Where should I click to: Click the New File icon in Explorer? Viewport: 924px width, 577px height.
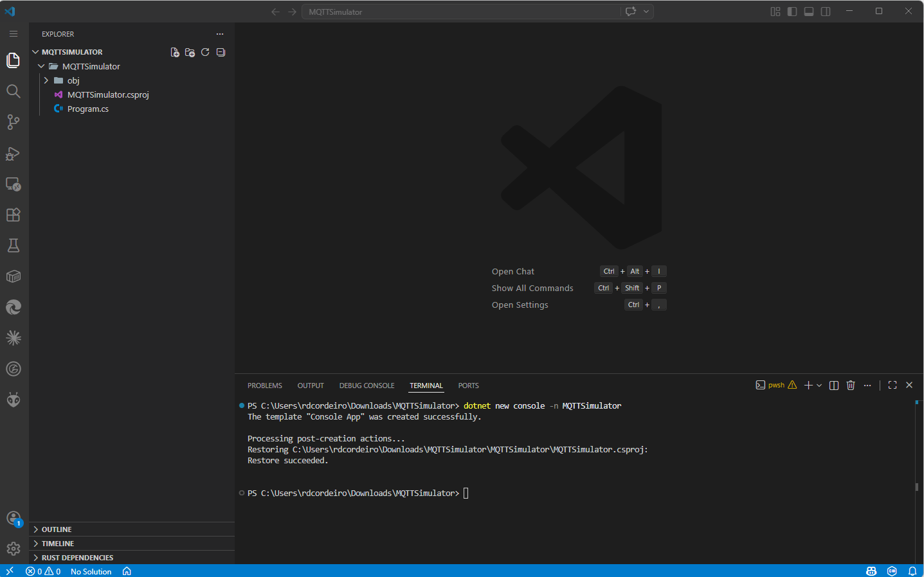[x=174, y=52]
